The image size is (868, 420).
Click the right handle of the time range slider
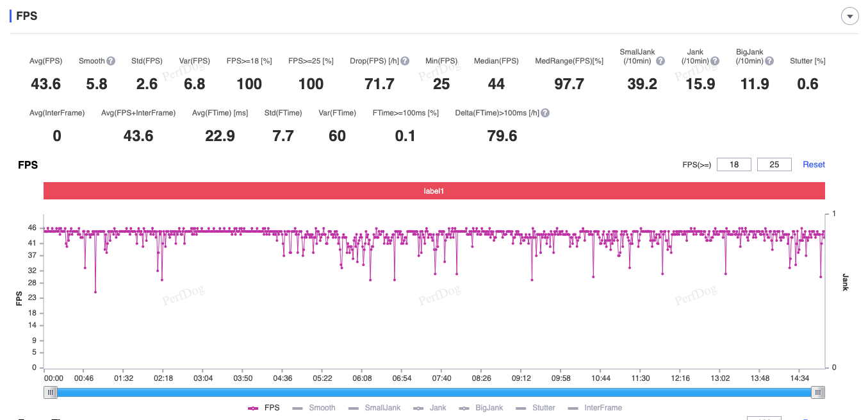(x=818, y=392)
